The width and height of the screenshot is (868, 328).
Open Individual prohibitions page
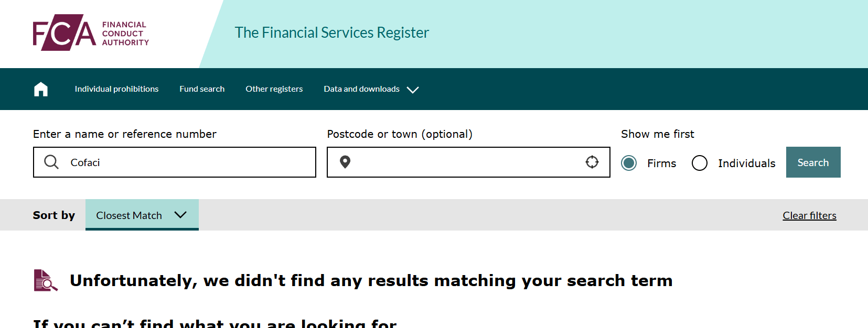click(116, 89)
